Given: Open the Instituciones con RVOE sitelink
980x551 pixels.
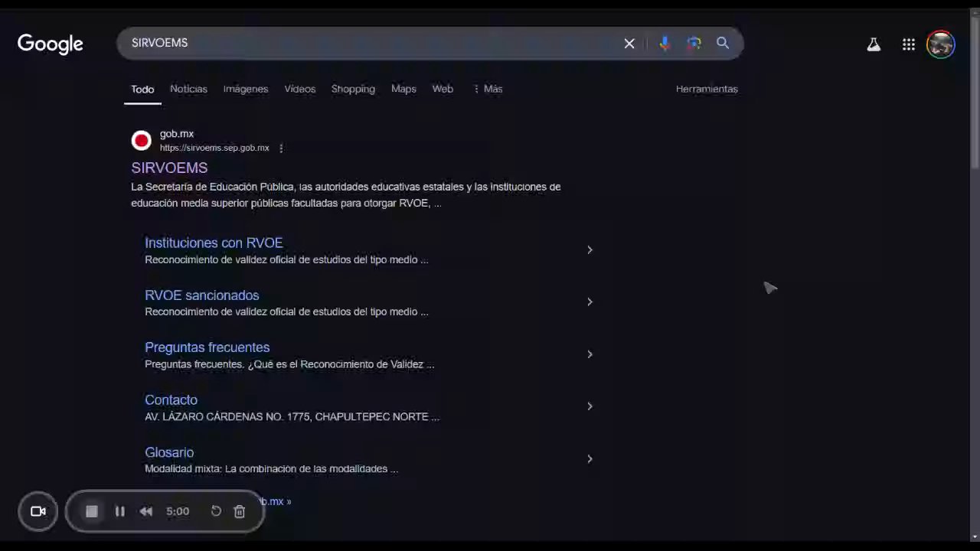Looking at the screenshot, I should tap(214, 243).
